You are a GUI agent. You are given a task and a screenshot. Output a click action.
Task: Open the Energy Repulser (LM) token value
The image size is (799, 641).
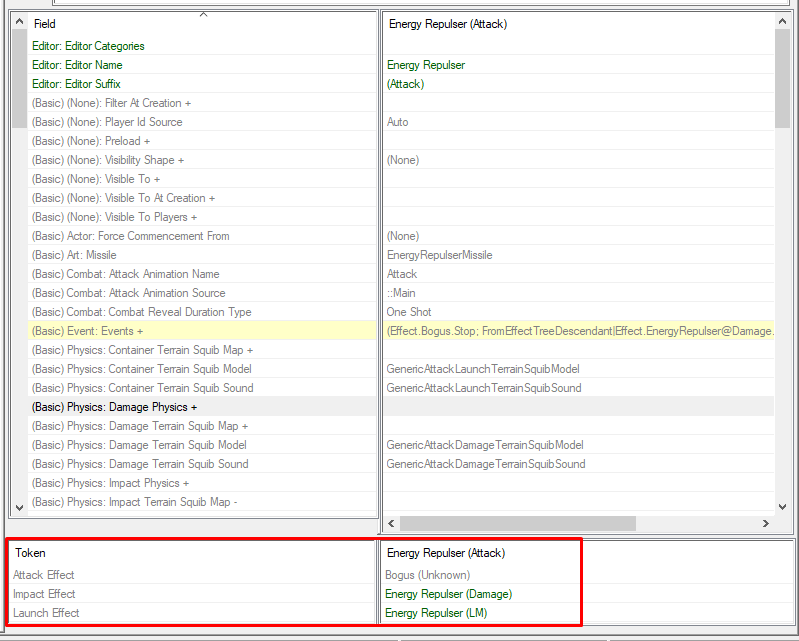coord(436,613)
